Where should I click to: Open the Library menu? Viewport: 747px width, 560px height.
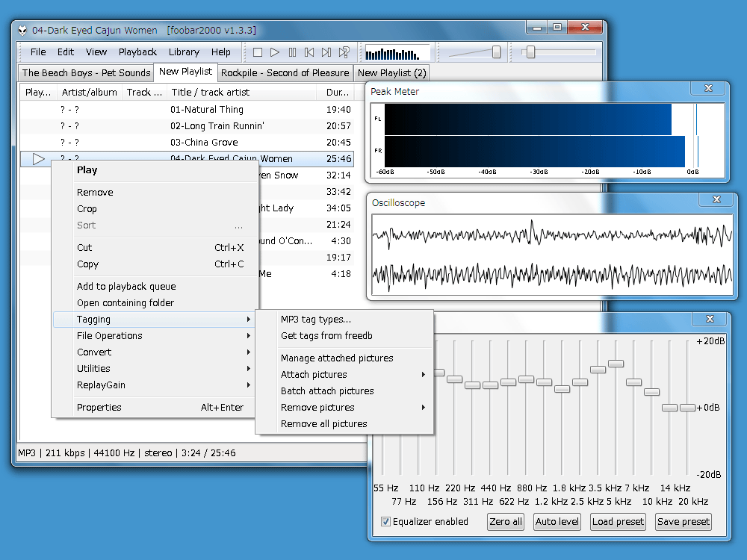point(184,52)
